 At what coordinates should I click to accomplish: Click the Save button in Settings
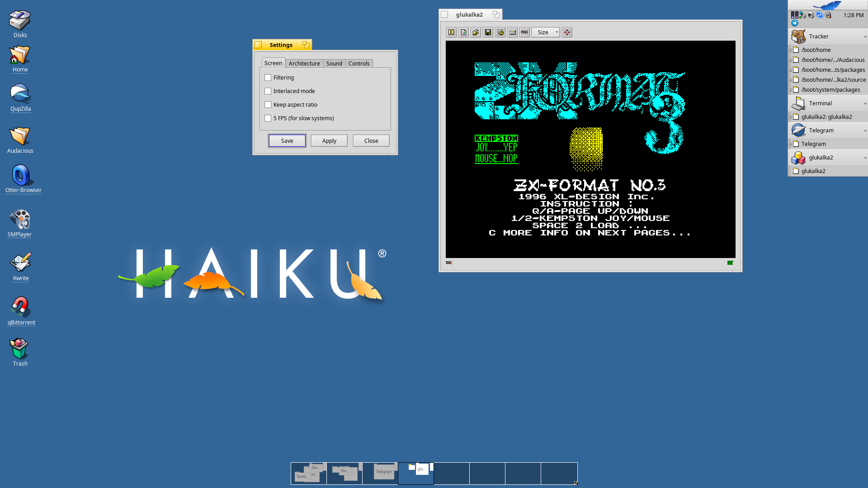tap(287, 141)
